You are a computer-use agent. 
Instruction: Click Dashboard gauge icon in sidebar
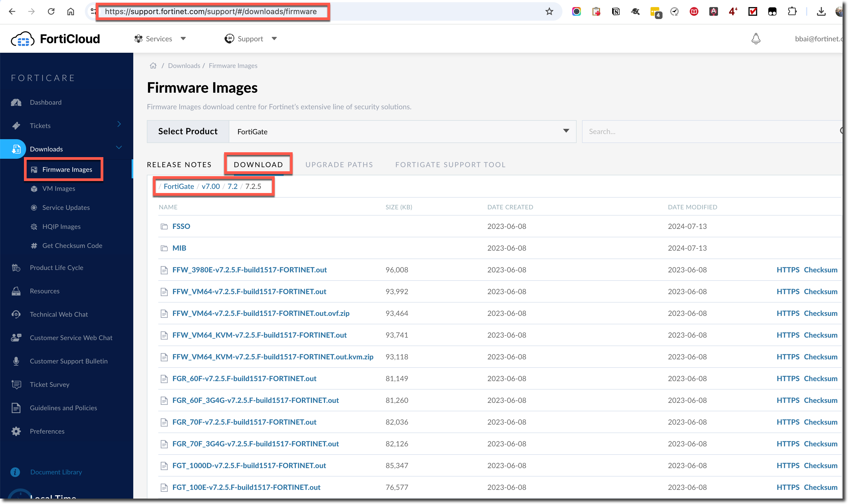(x=16, y=102)
